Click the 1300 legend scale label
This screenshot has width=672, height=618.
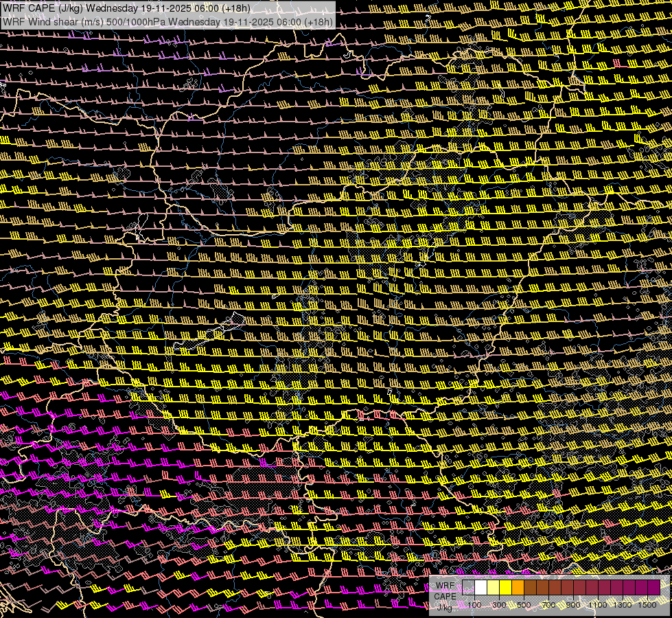click(x=623, y=605)
